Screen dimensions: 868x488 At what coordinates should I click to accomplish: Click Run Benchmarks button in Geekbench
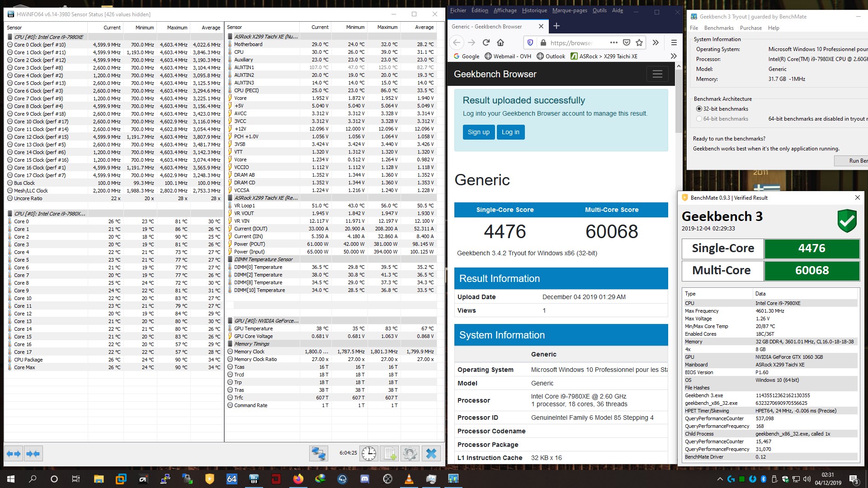point(851,160)
